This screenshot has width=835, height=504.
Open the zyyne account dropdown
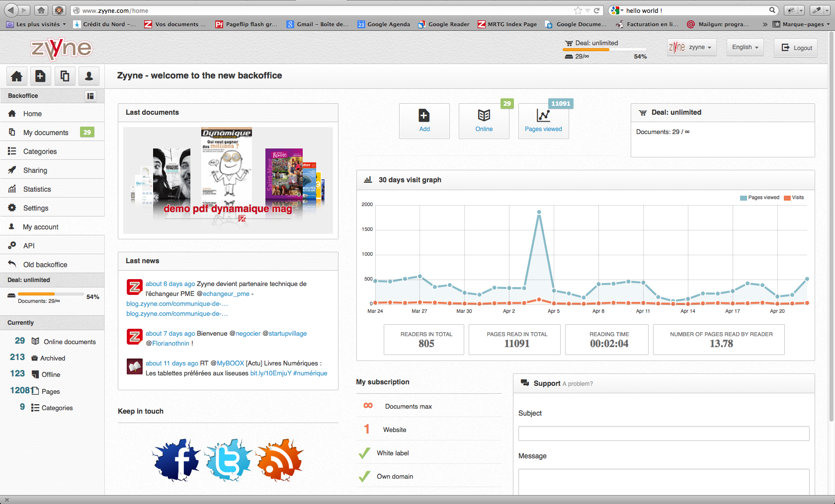pos(691,47)
